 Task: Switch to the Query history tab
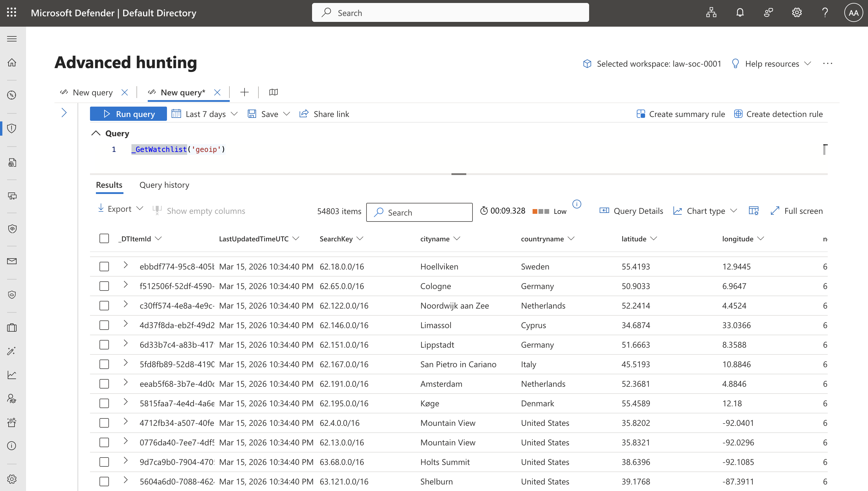[164, 185]
